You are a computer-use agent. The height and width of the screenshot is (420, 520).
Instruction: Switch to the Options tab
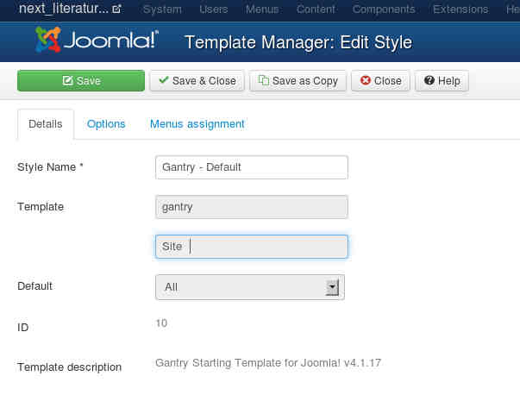(x=106, y=123)
